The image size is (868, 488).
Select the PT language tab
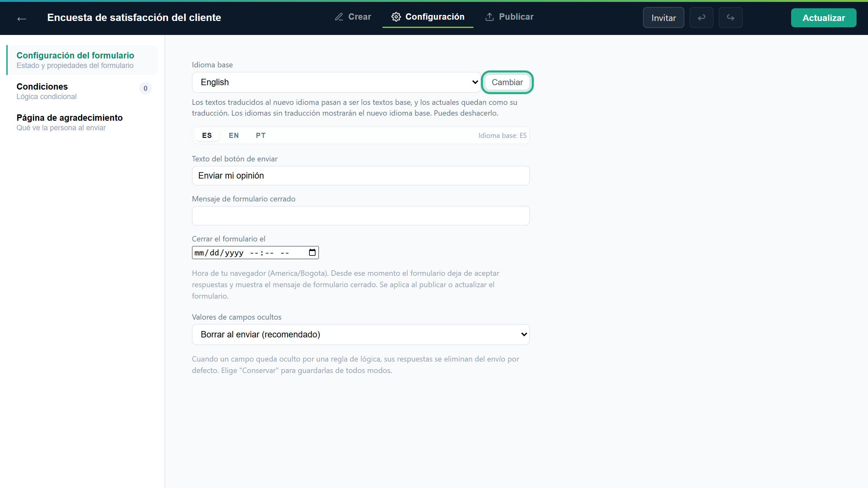[x=261, y=135]
